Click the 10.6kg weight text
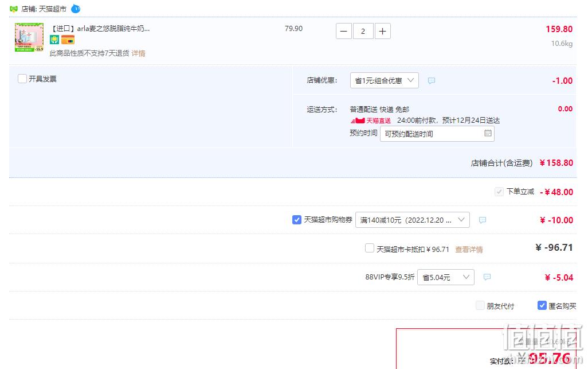The height and width of the screenshot is (369, 588). coord(562,44)
